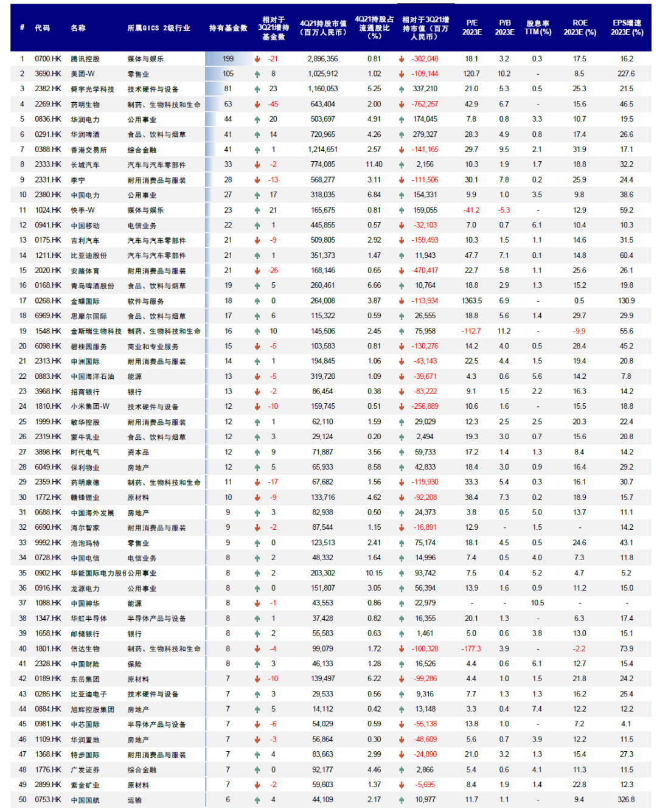657x812 pixels.
Task: Click the red down arrow beside -26 in 安踏体育 row
Action: pyautogui.click(x=257, y=271)
